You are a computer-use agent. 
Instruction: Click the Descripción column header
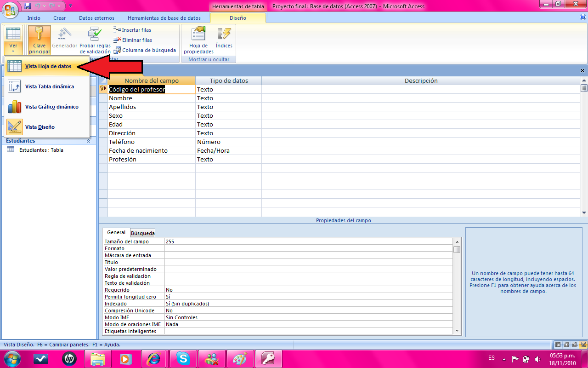tap(421, 80)
